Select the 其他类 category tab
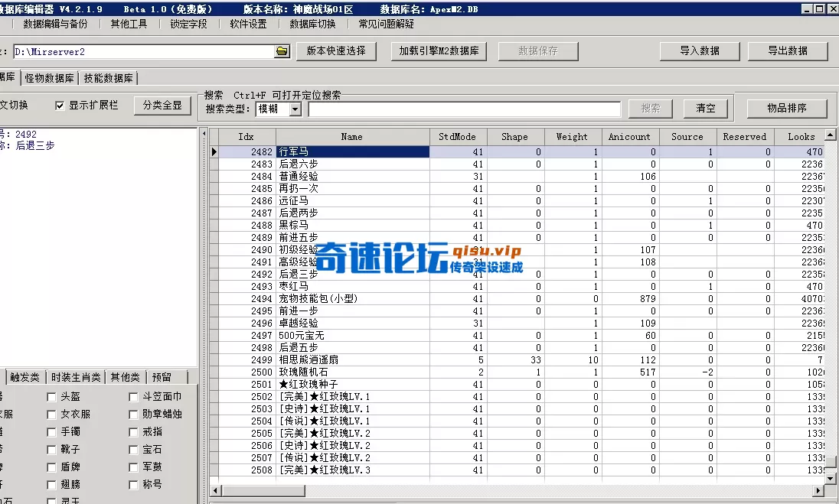This screenshot has width=839, height=504. click(125, 376)
